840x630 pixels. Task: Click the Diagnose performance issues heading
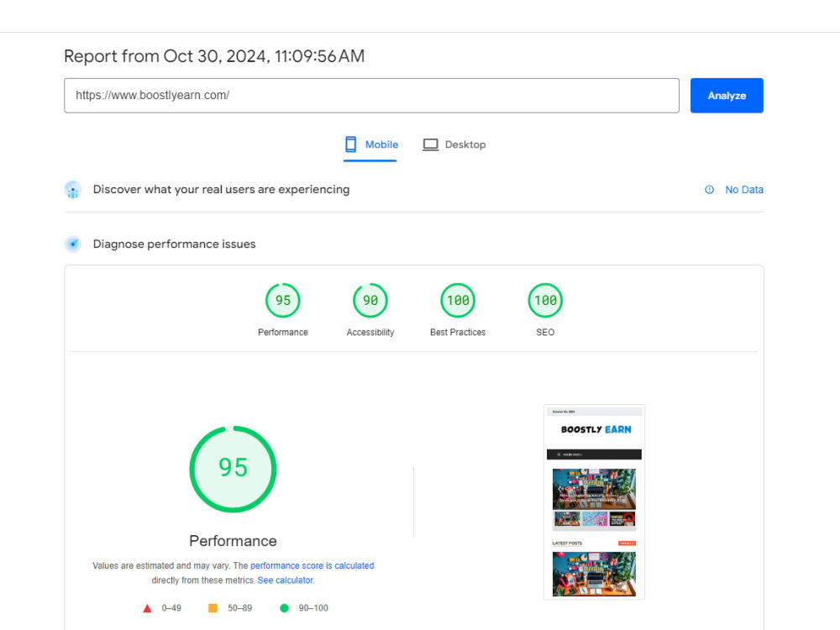[x=174, y=244]
